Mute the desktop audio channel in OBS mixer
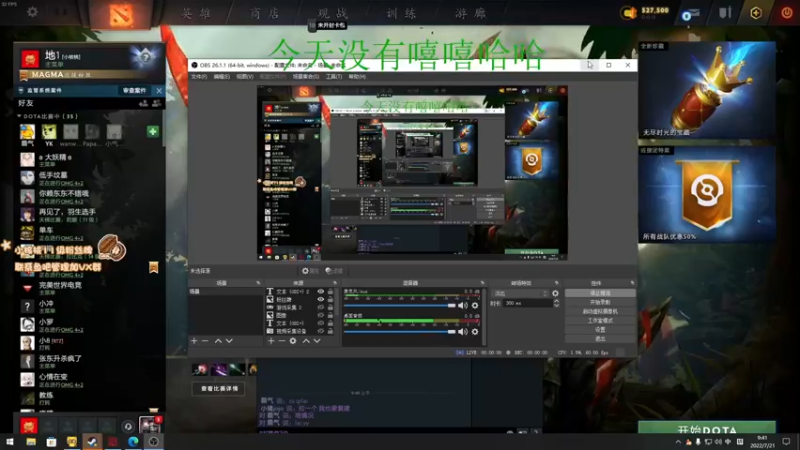This screenshot has width=800, height=450. click(462, 332)
